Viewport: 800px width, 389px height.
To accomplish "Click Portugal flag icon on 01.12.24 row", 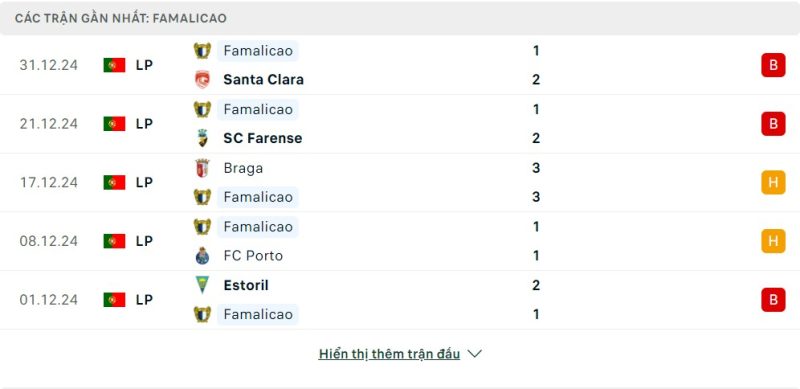I will (114, 300).
